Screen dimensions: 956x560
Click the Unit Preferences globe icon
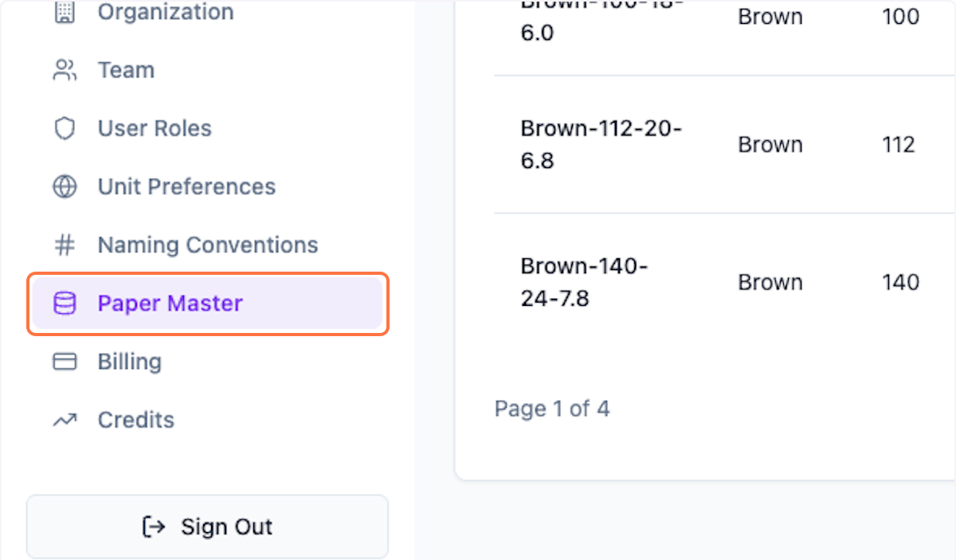[65, 186]
